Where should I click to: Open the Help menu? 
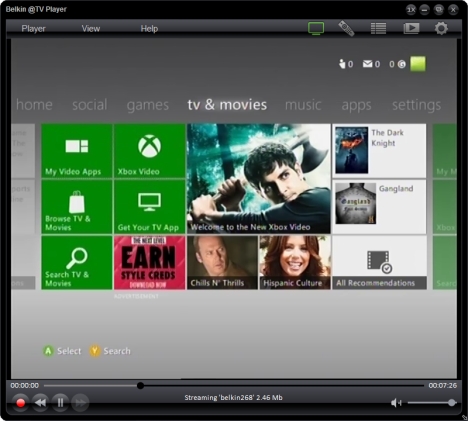tap(149, 29)
